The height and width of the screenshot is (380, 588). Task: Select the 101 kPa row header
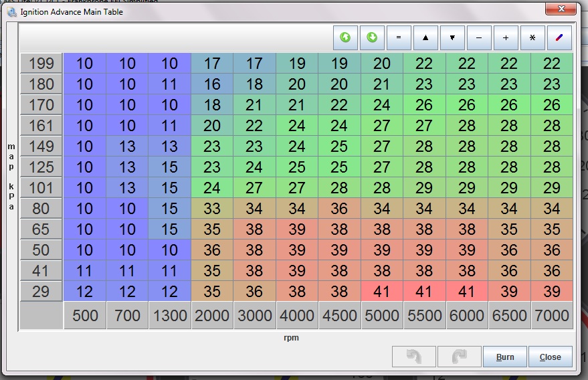click(x=41, y=188)
